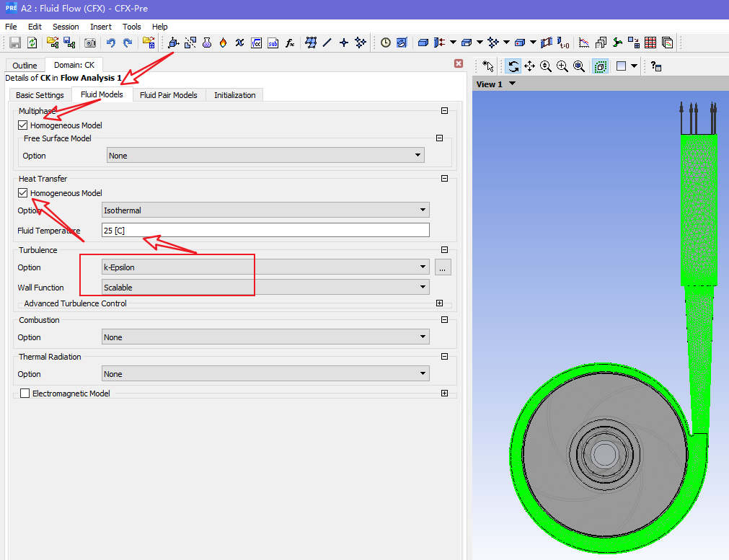Viewport: 729px width, 560px height.
Task: Open the Analysis Type clock icon
Action: pos(386,43)
